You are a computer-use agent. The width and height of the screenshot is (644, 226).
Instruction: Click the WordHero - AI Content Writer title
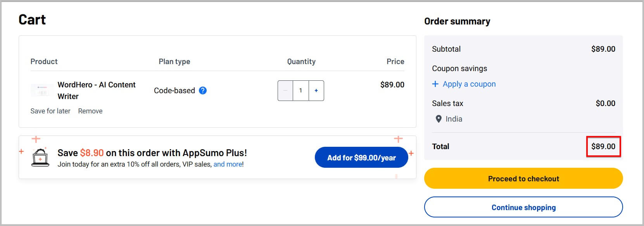(97, 90)
